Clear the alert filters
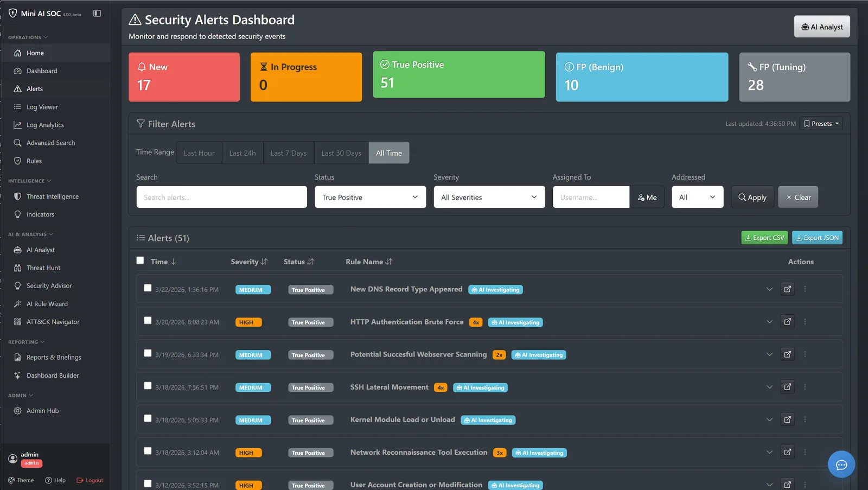Viewport: 868px width, 490px height. 798,197
